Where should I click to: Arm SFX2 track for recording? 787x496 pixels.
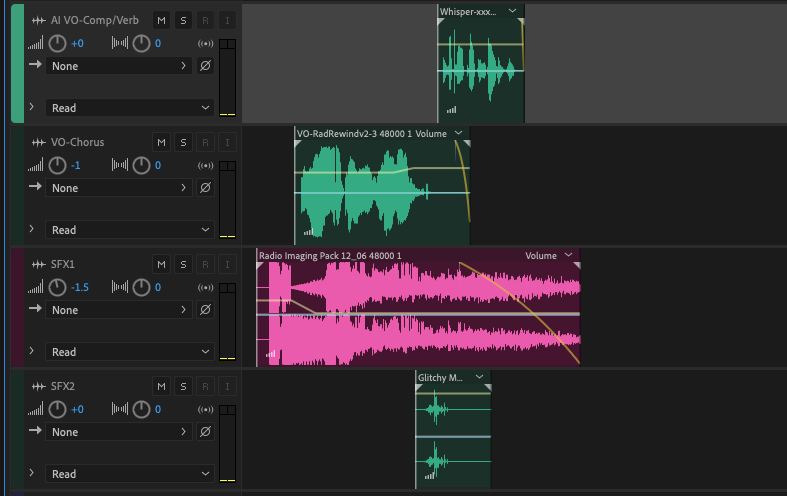[x=205, y=386]
